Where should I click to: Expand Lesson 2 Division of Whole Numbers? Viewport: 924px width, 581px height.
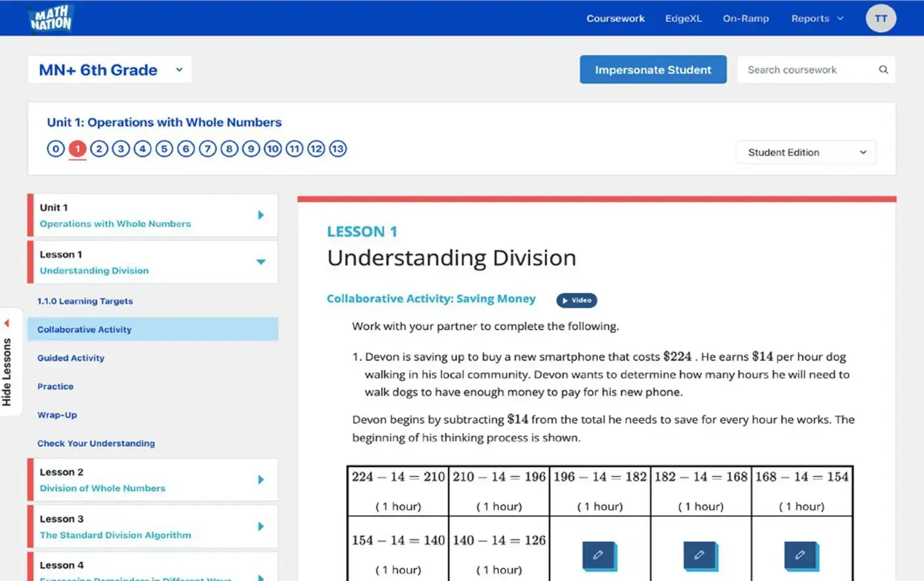[x=261, y=480]
